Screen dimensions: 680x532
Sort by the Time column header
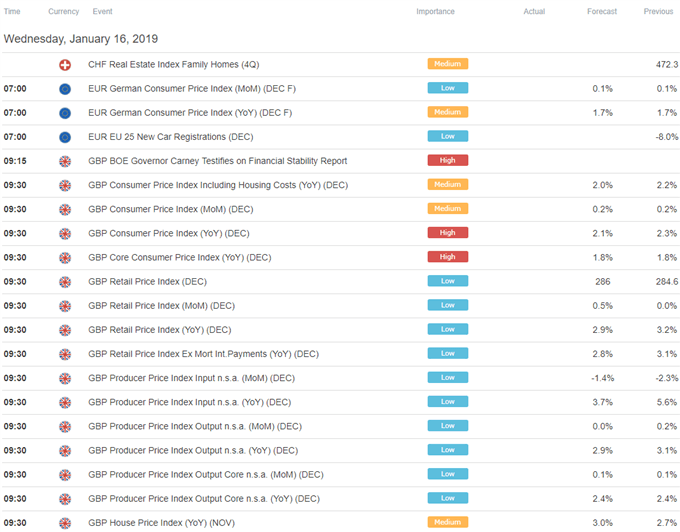12,12
